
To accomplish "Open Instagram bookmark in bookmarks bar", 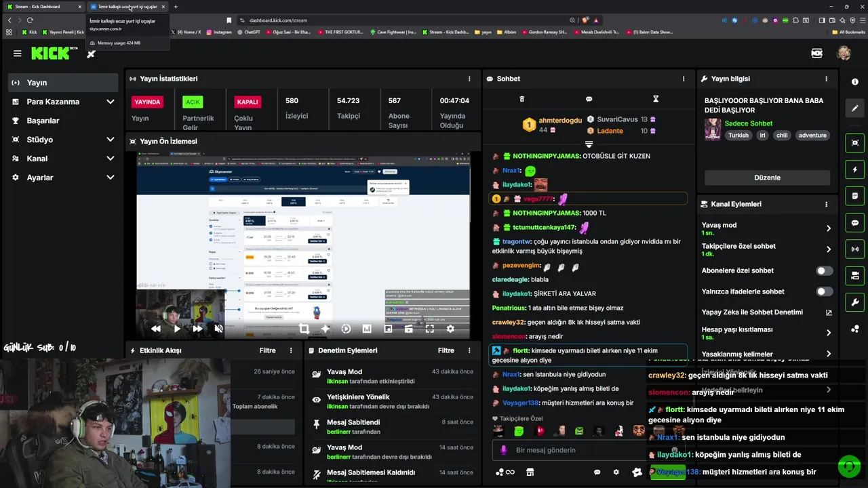I will point(218,32).
